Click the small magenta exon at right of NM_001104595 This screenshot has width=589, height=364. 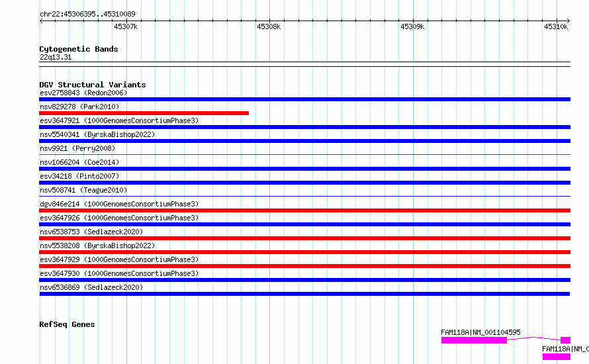point(565,340)
